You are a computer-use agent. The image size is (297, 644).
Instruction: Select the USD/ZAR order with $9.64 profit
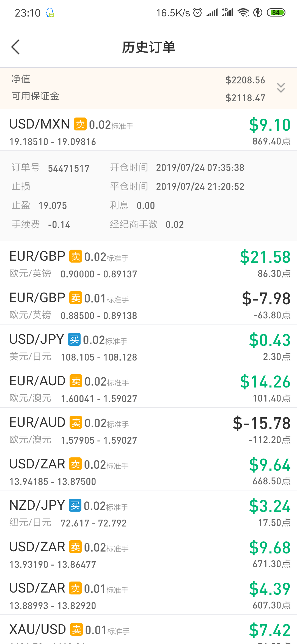coord(148,470)
